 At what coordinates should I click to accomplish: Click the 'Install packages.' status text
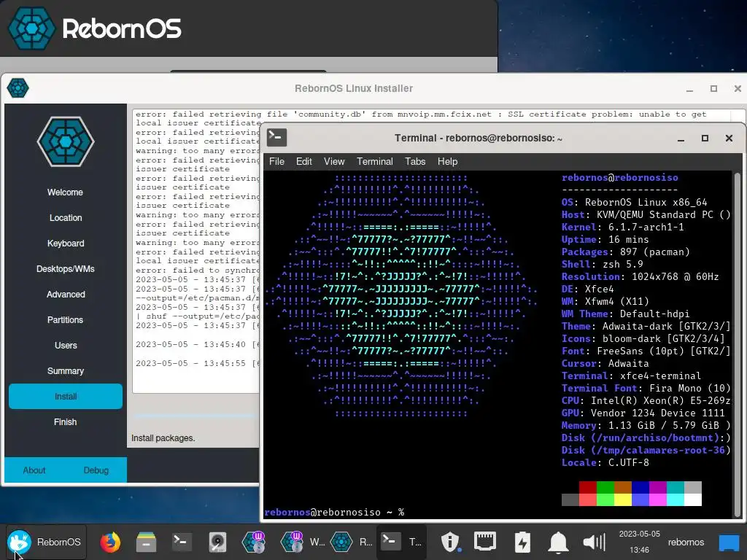[163, 438]
